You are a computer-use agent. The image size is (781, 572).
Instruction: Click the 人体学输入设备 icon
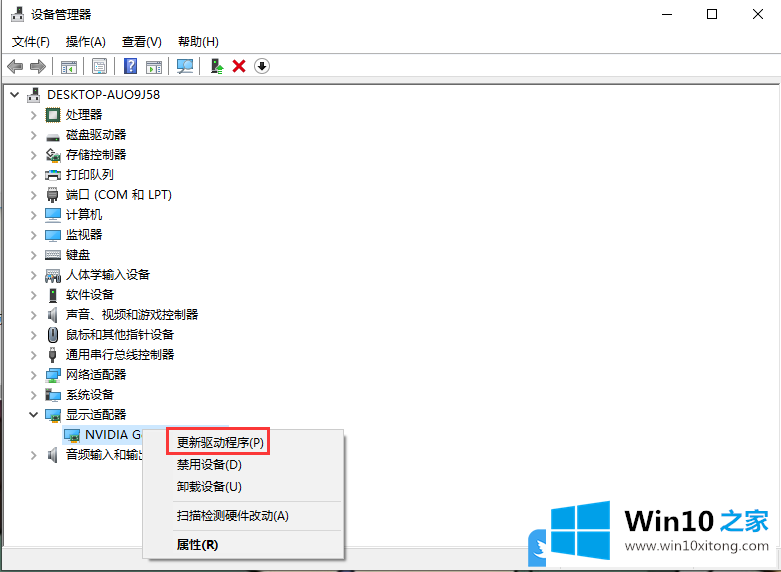pos(53,275)
